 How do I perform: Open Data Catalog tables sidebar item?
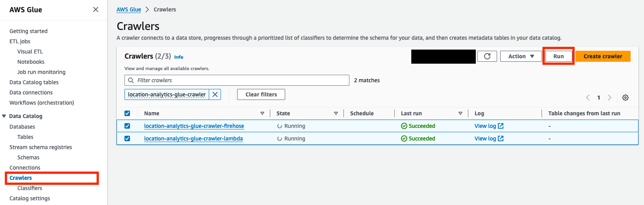[x=34, y=82]
